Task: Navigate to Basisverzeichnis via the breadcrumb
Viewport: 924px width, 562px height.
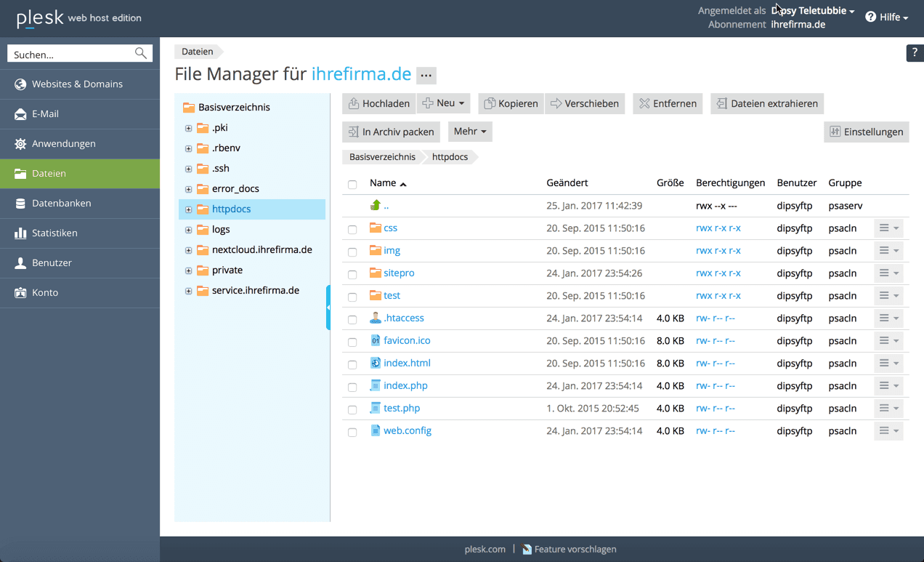Action: point(382,156)
